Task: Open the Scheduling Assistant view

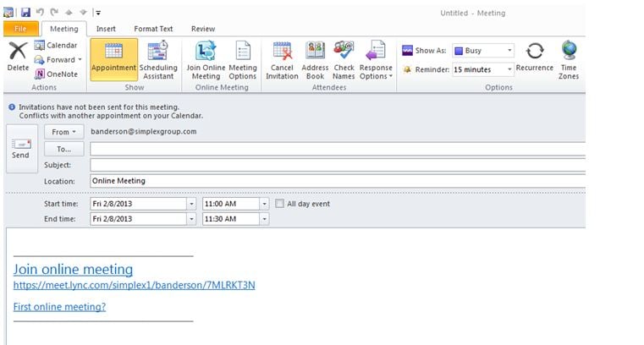Action: coord(158,59)
